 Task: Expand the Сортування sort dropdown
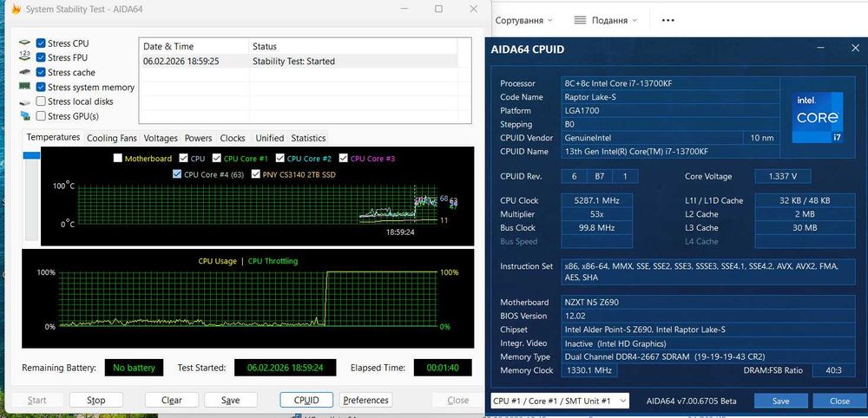coord(523,21)
